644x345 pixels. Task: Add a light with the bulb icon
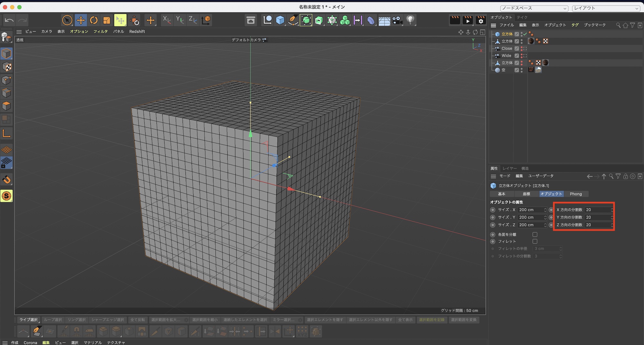tap(410, 20)
